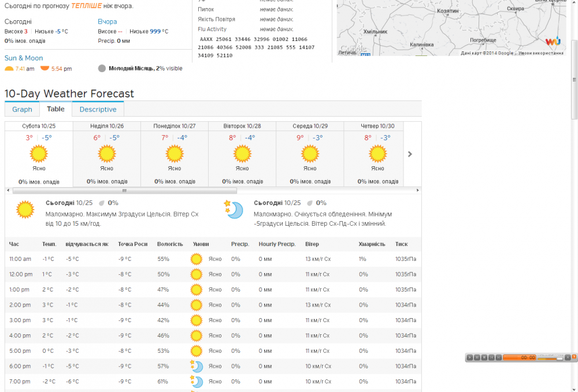Click the mini player time display

coord(520,357)
